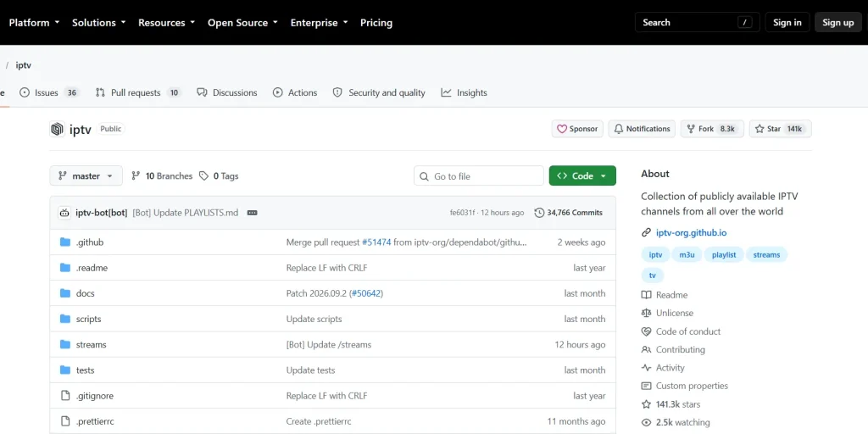868x434 pixels.
Task: View the 34,766 Commits history
Action: click(569, 213)
